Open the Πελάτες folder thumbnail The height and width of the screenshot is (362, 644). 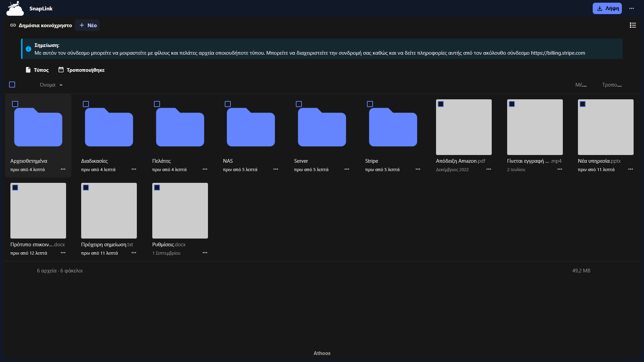pyautogui.click(x=180, y=127)
